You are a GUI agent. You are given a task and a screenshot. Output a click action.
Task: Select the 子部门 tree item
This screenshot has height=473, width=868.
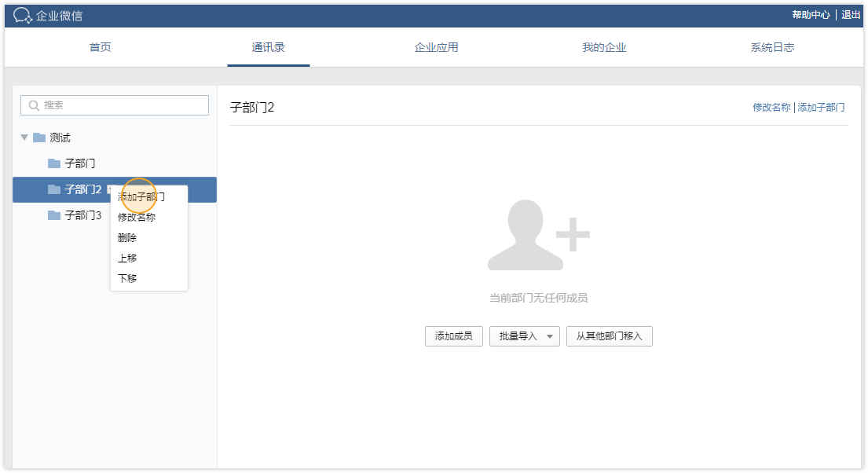click(x=79, y=163)
